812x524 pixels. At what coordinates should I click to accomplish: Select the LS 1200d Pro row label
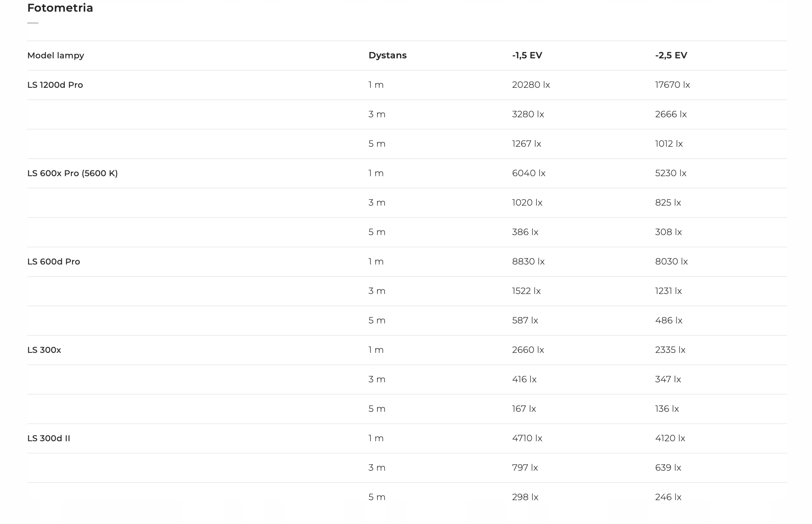tap(55, 85)
